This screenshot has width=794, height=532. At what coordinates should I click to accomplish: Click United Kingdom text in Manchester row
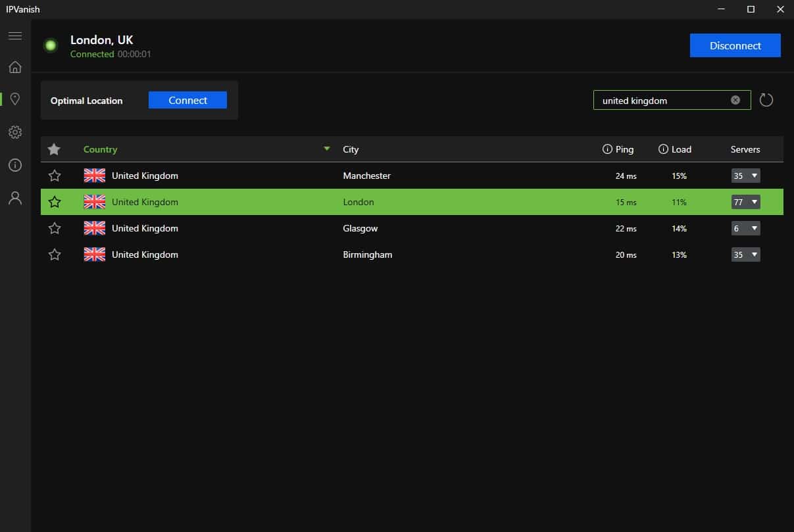tap(145, 176)
